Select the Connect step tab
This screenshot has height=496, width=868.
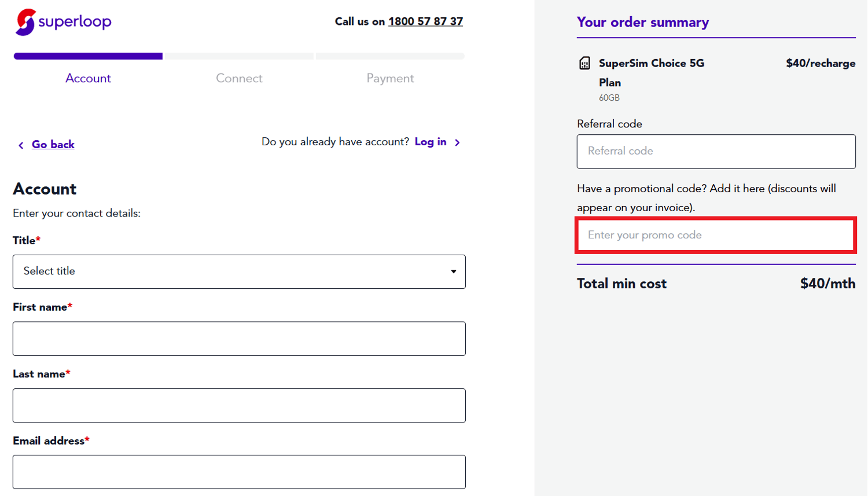coord(239,78)
